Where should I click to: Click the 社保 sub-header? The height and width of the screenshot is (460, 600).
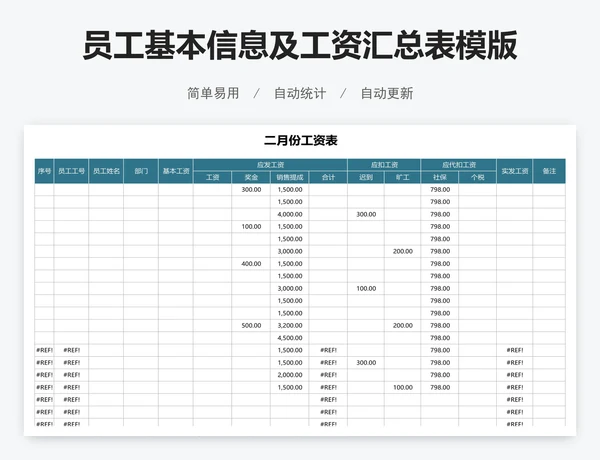point(440,177)
